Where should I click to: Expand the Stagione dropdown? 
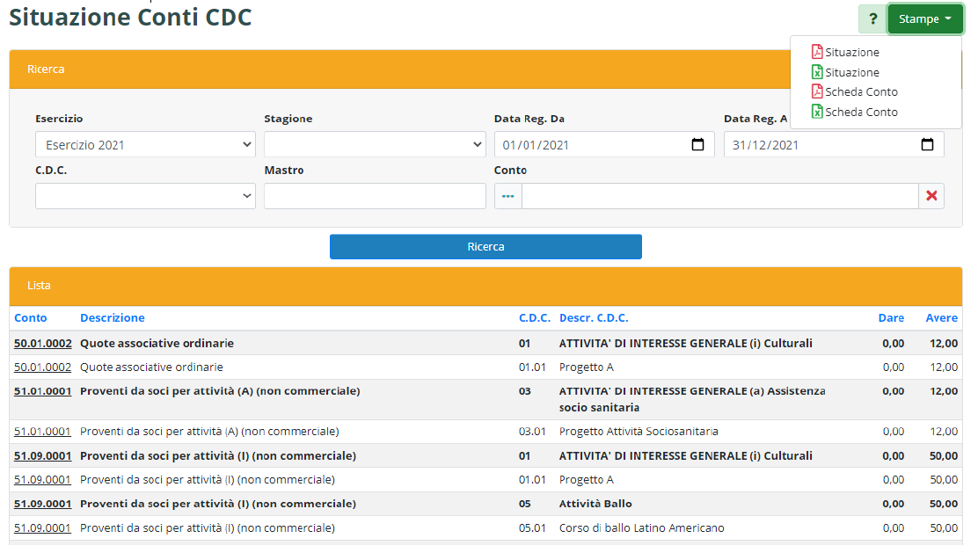[x=375, y=144]
